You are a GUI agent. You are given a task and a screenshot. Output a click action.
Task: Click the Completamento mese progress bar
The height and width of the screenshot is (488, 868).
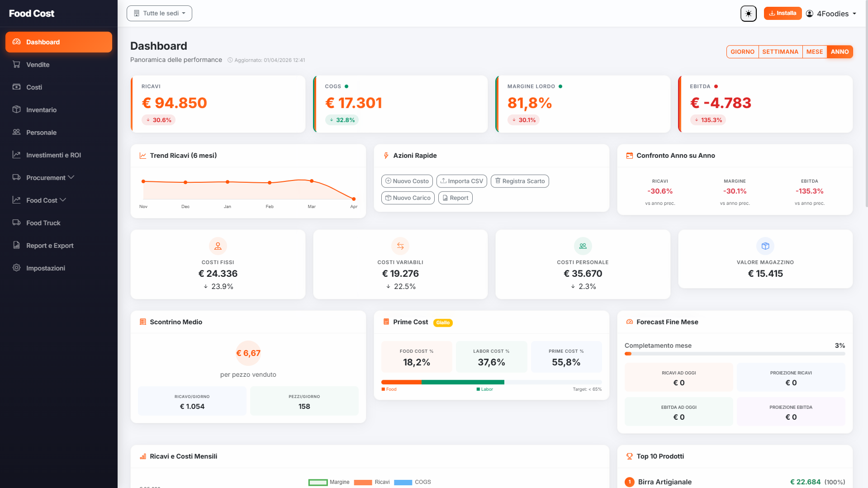pyautogui.click(x=734, y=354)
